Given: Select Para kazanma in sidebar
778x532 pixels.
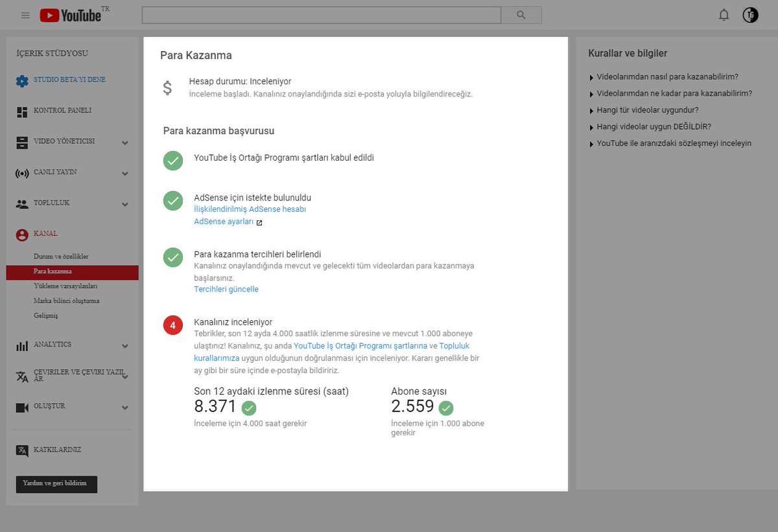Looking at the screenshot, I should pos(72,272).
